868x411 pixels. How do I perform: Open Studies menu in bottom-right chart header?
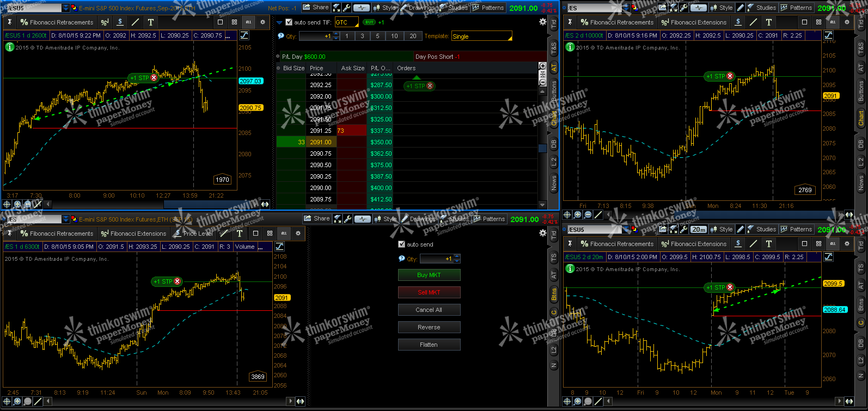coord(761,229)
